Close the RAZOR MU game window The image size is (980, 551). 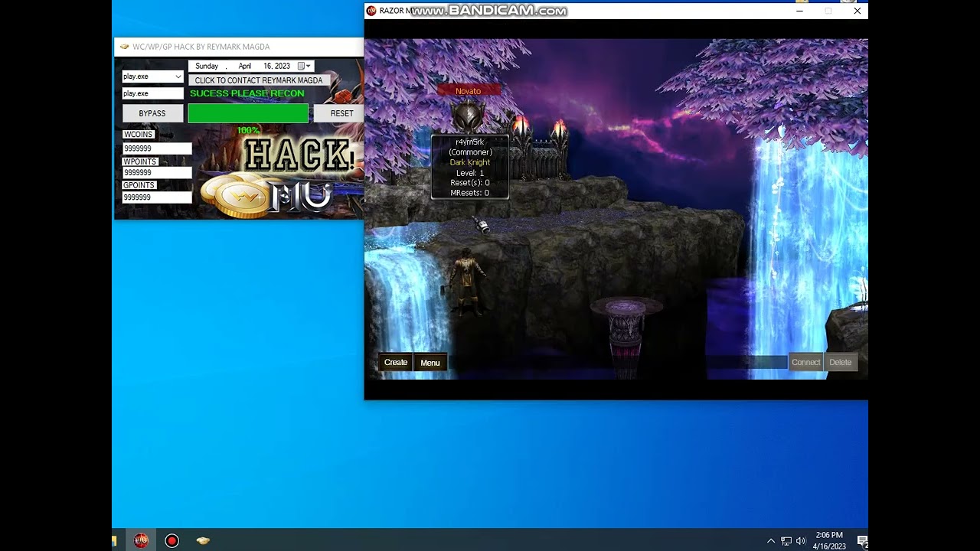pyautogui.click(x=857, y=11)
